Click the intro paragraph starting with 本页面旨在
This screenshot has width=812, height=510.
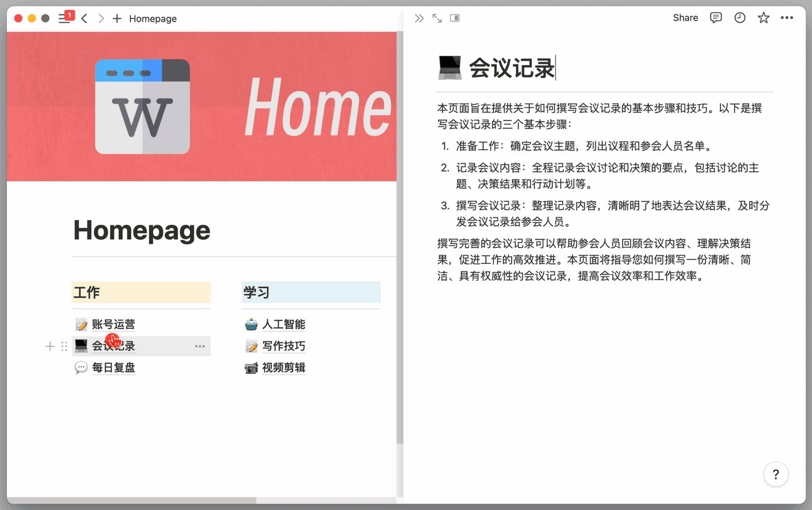point(599,116)
